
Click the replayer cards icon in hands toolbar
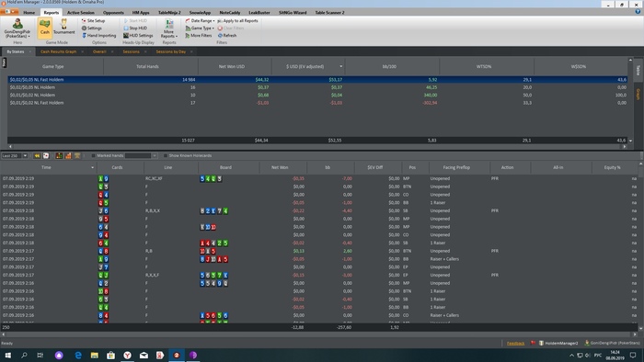[46, 156]
